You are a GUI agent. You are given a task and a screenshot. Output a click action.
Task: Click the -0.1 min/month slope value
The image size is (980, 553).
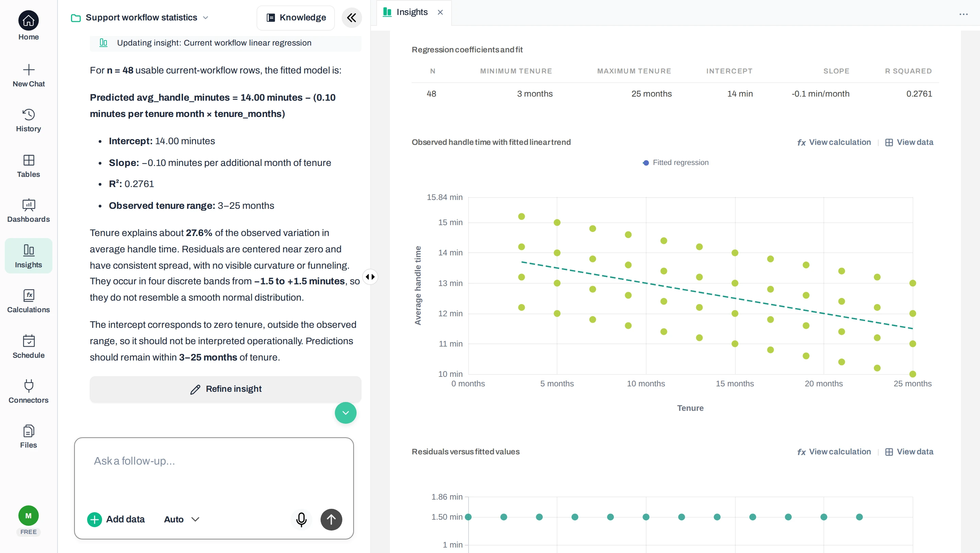point(820,94)
